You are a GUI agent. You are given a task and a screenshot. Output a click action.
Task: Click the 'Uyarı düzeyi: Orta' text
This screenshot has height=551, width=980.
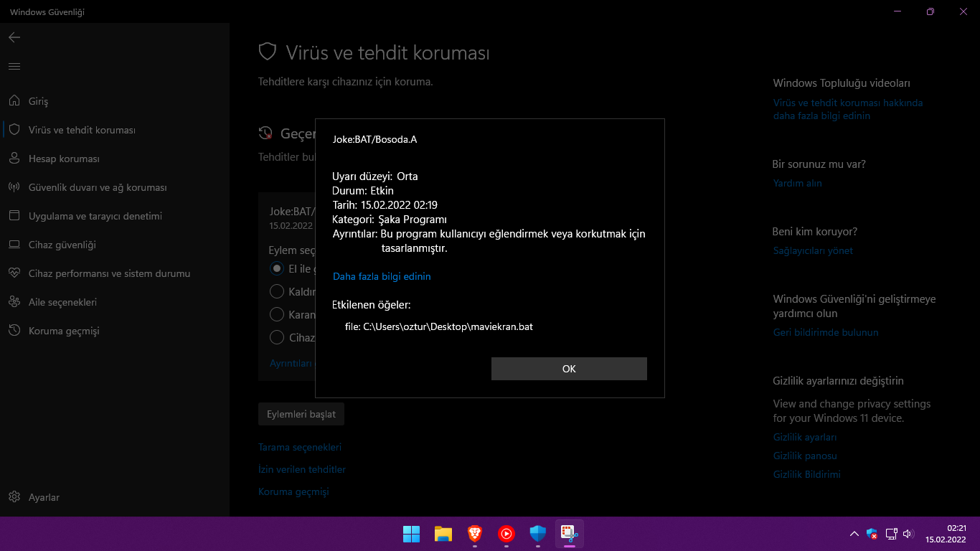pos(375,176)
